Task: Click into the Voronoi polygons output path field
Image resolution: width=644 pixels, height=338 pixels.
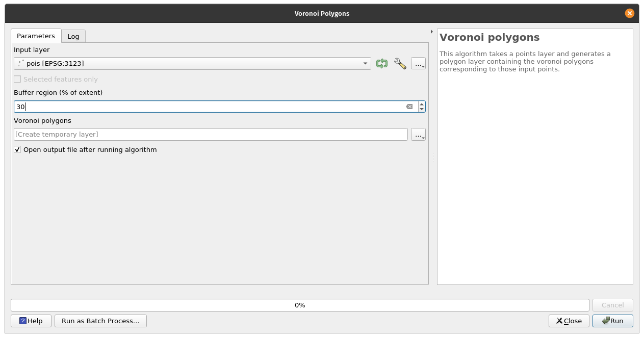Action: [209, 135]
